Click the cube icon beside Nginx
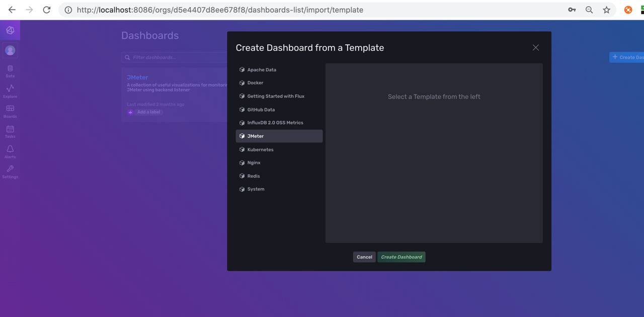644x317 pixels. [242, 163]
